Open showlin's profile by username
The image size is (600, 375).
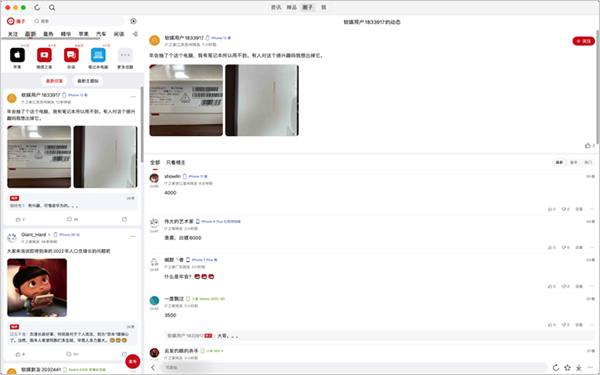(x=172, y=176)
